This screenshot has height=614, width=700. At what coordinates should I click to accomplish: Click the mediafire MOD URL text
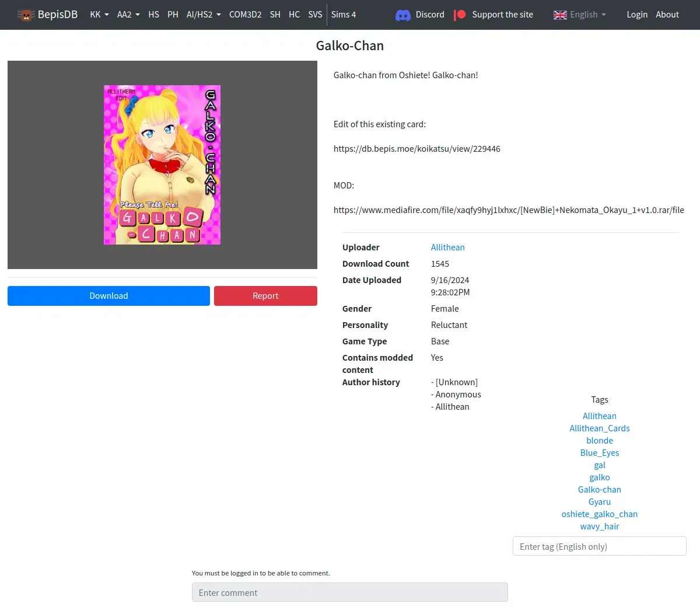tap(509, 210)
